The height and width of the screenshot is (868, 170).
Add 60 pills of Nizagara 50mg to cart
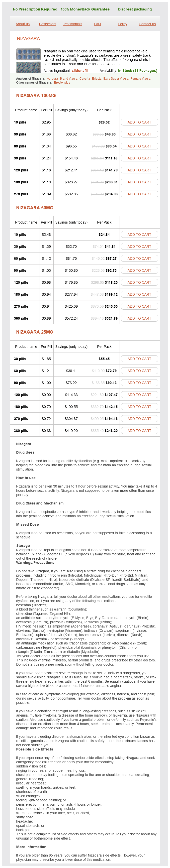click(139, 258)
